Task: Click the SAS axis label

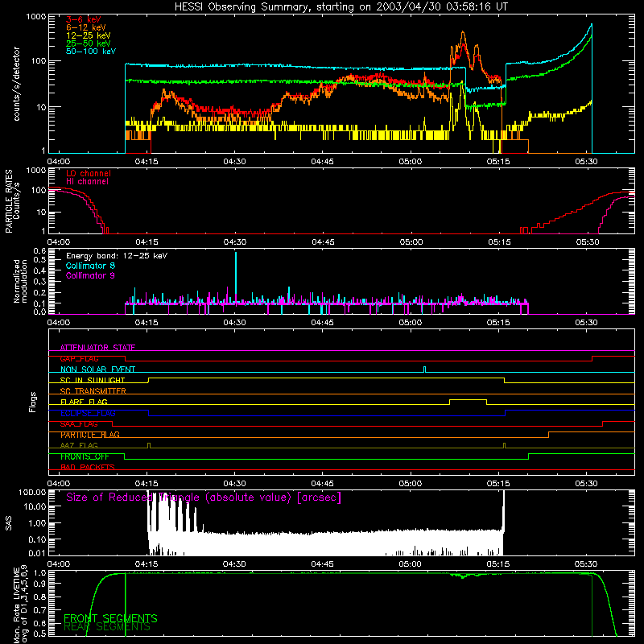Action: pos(8,522)
